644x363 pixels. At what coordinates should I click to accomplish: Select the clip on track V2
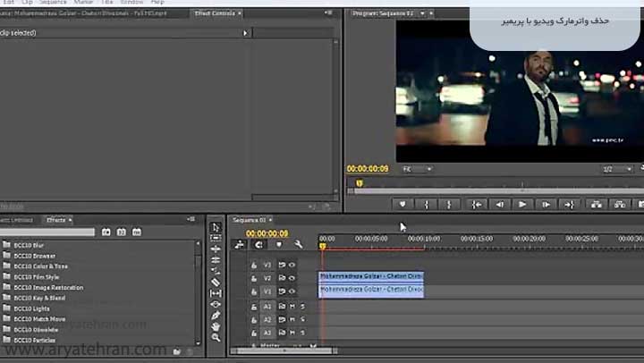(370, 277)
